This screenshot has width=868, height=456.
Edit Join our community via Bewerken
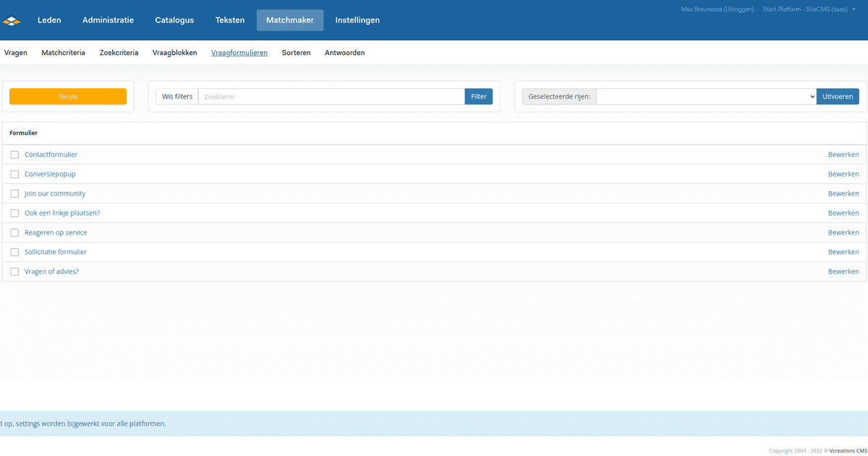click(x=843, y=193)
